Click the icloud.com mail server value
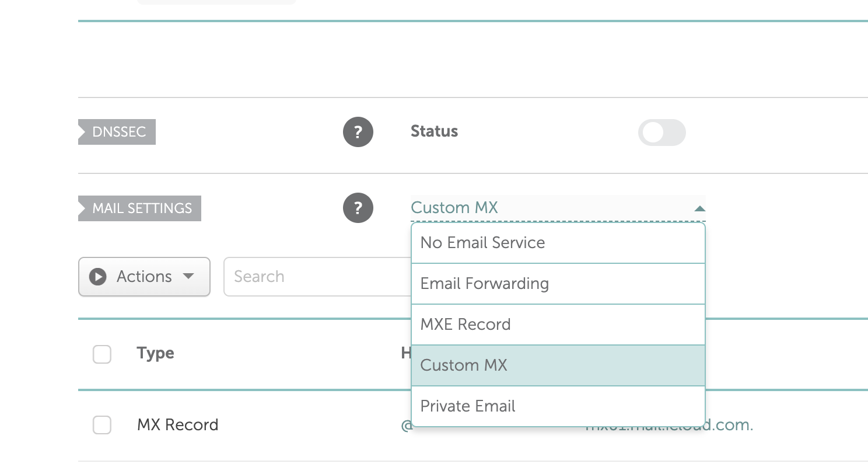 tap(729, 426)
